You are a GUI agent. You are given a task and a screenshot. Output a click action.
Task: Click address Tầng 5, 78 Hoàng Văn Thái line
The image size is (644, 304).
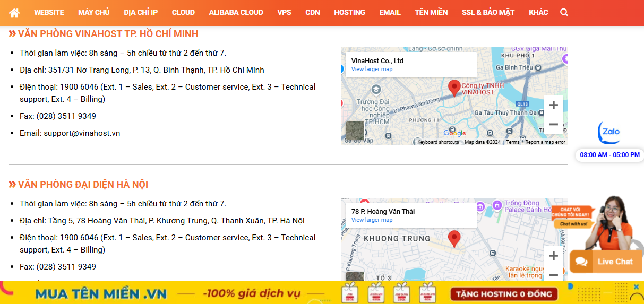tap(162, 221)
